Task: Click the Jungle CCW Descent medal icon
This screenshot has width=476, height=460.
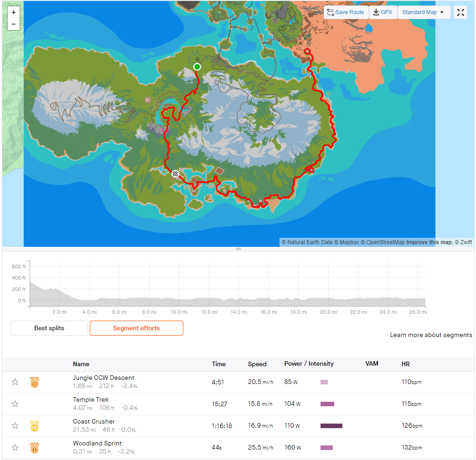Action: (35, 383)
